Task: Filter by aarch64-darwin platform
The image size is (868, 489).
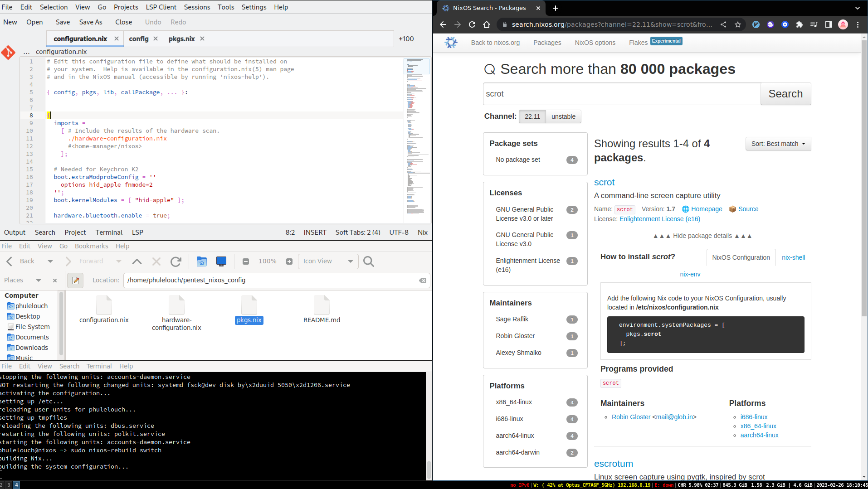Action: (x=536, y=452)
